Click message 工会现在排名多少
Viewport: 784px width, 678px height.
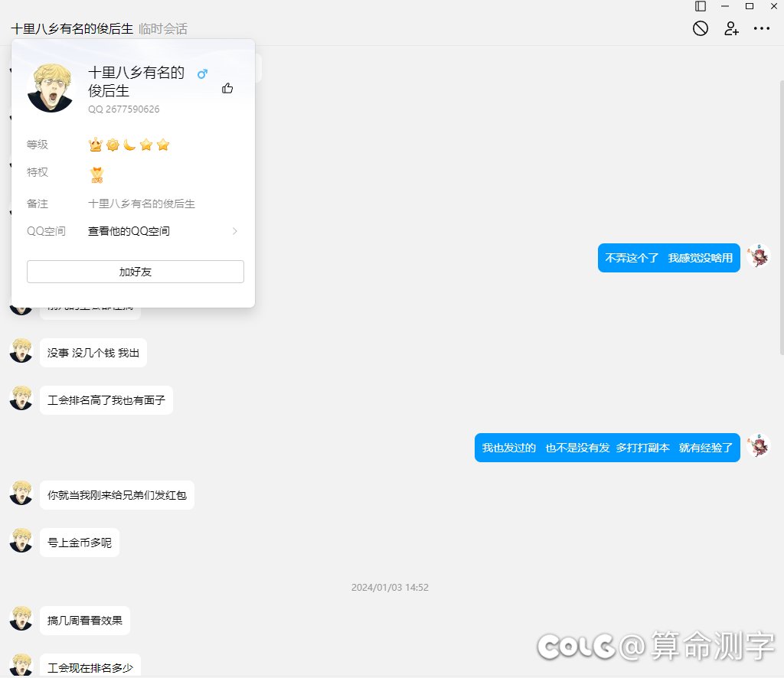pos(90,666)
